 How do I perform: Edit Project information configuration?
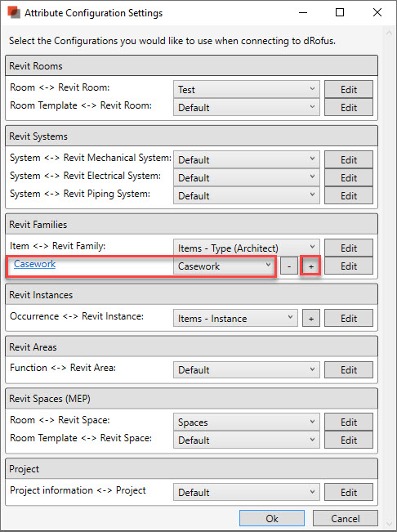(349, 492)
